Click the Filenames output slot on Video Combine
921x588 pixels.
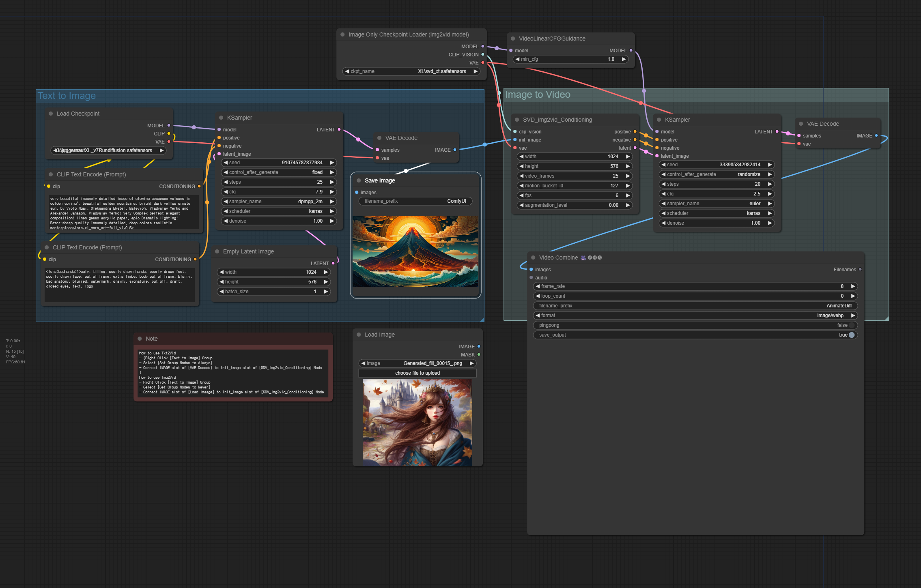coord(860,269)
